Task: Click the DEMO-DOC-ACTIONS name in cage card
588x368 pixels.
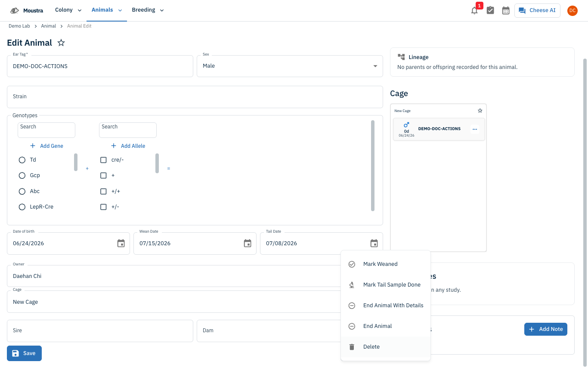Action: click(x=439, y=129)
